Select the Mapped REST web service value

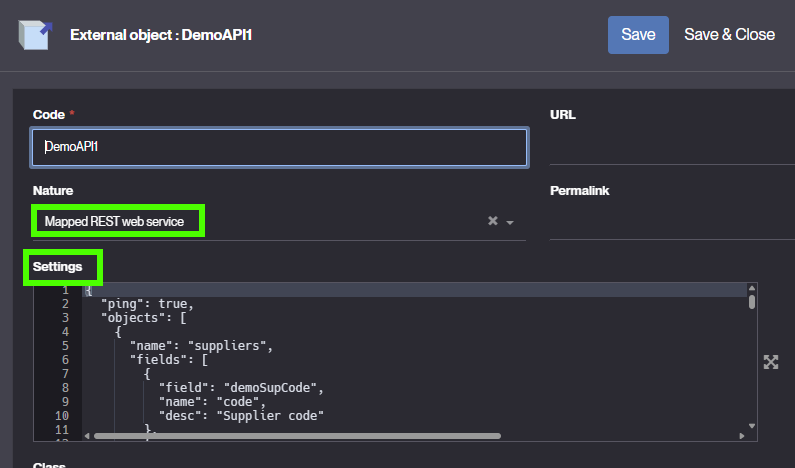click(x=114, y=222)
